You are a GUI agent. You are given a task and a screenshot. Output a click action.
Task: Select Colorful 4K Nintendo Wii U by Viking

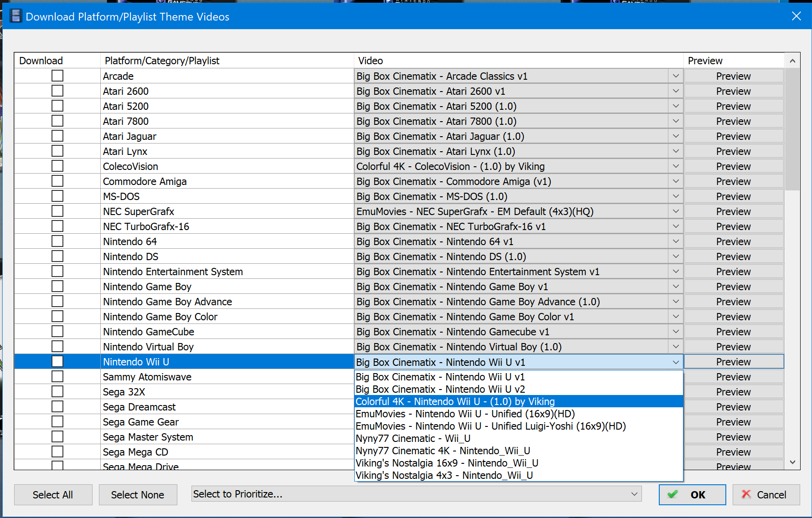pyautogui.click(x=519, y=401)
